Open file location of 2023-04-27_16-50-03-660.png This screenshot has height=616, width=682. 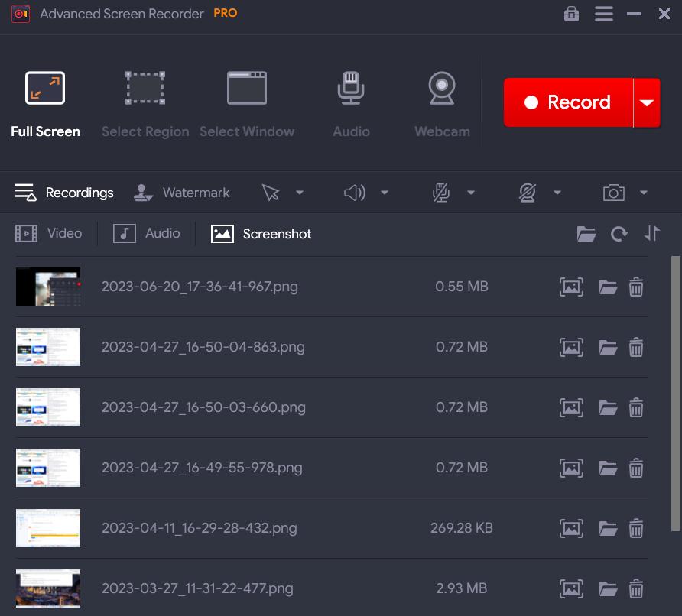[608, 408]
